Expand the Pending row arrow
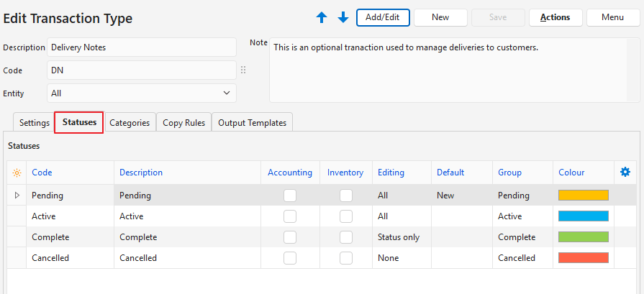644x294 pixels. (17, 195)
